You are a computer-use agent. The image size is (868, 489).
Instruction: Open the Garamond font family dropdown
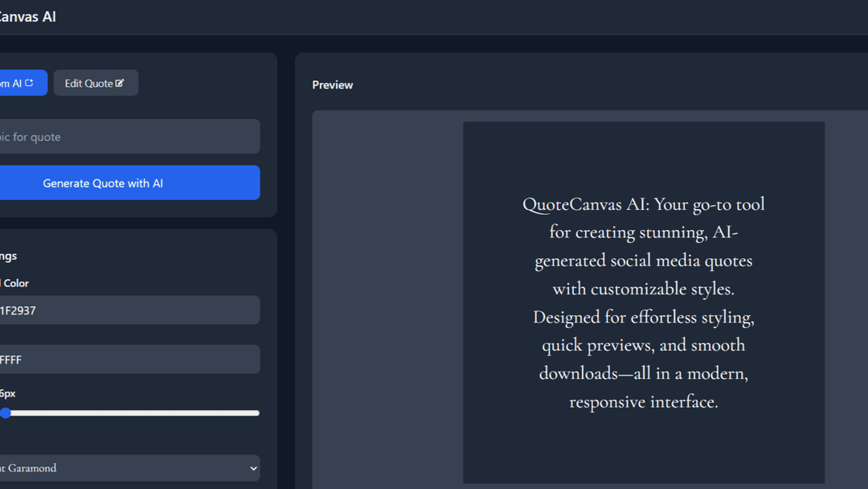tap(129, 468)
